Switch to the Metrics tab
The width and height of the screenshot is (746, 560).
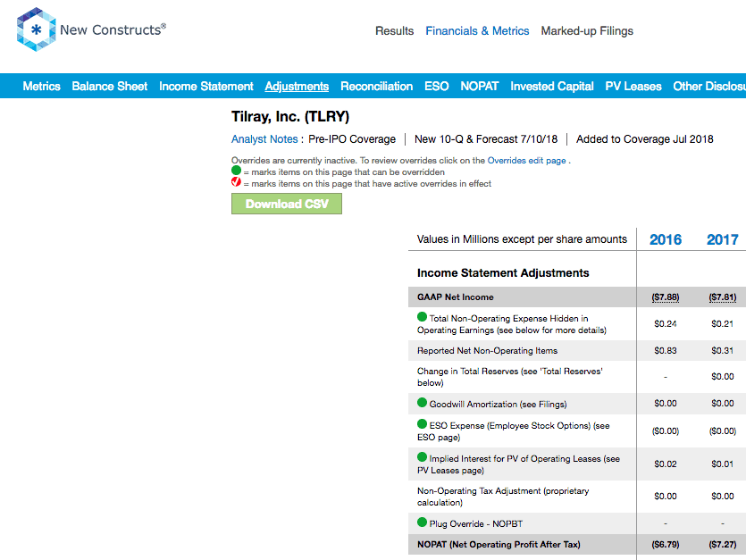coord(41,86)
